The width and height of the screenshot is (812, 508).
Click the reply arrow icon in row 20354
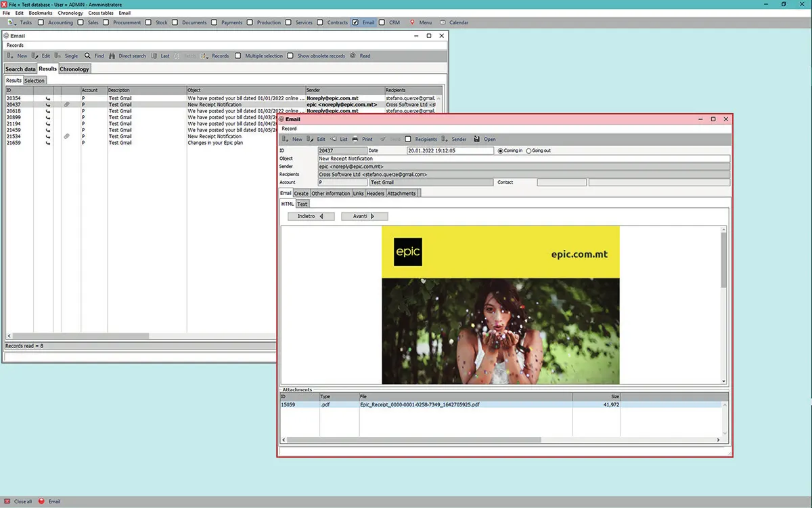click(47, 98)
